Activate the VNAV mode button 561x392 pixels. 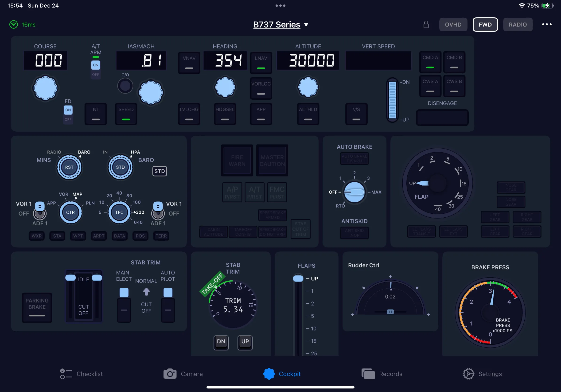tap(189, 63)
